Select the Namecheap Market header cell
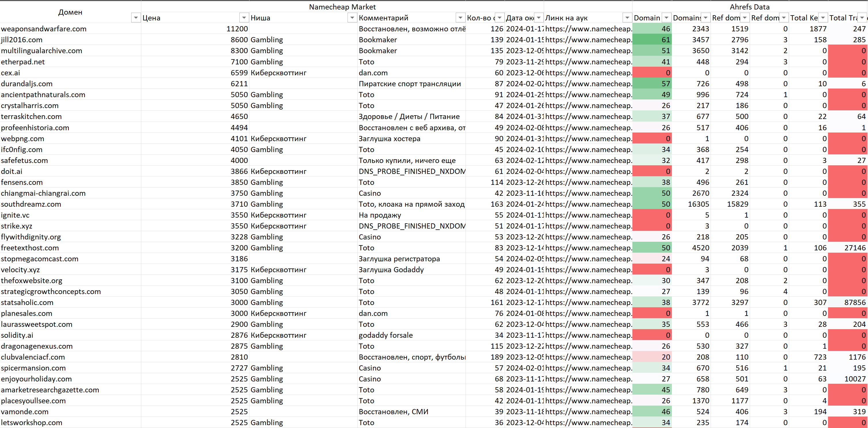Screen dimensions: 868x428 tap(342, 7)
